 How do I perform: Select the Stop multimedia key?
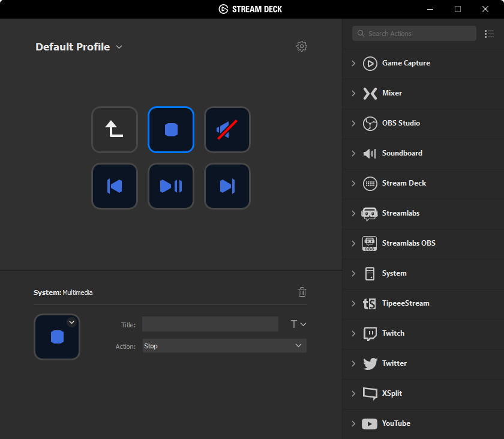coord(171,130)
